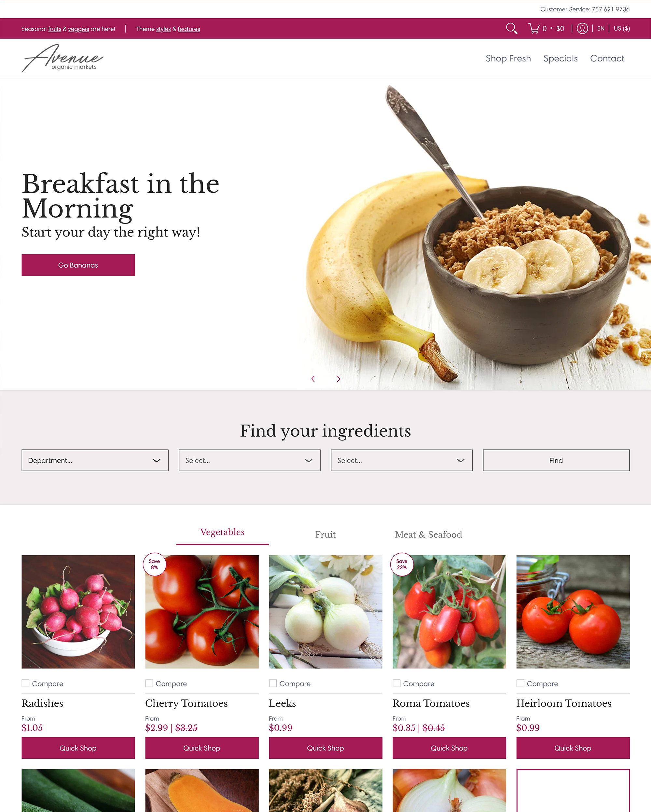Click the language EN selector icon
651x812 pixels.
point(600,28)
